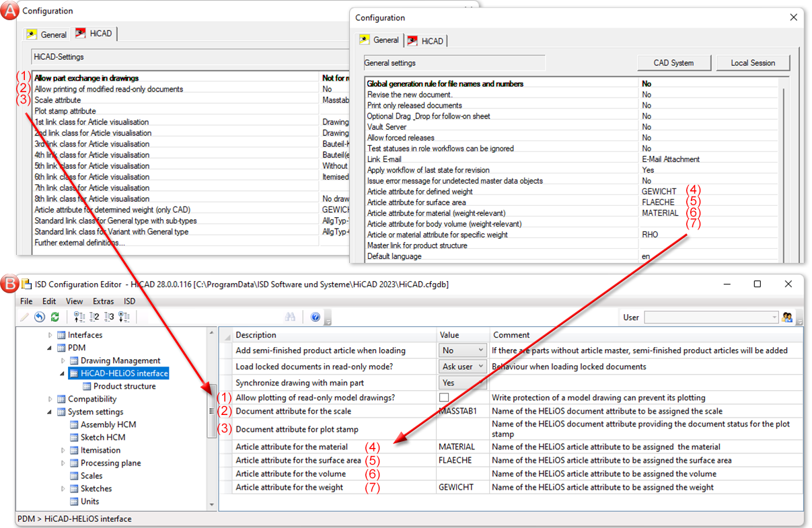Tick the Allow plotting of read-only model drawings checkbox

[x=443, y=398]
